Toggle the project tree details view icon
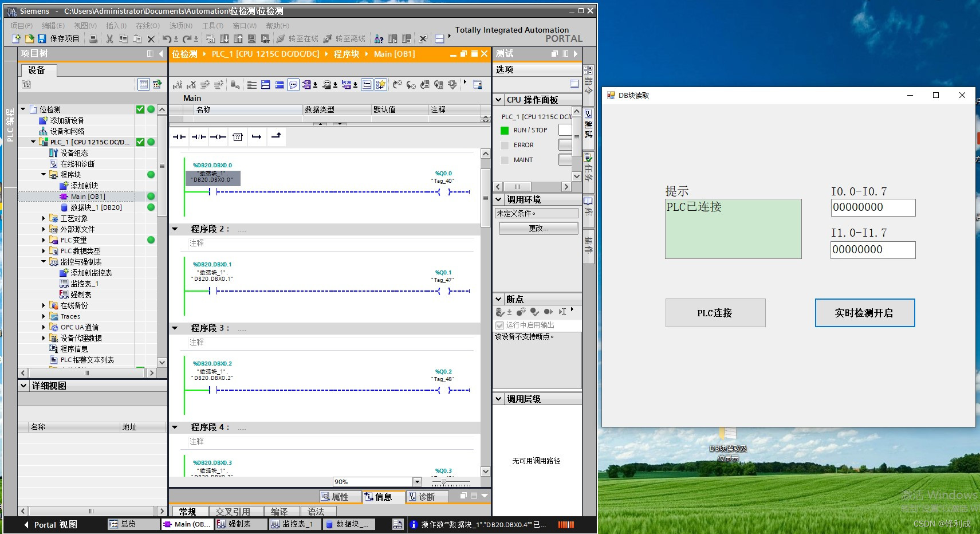The width and height of the screenshot is (980, 534). pyautogui.click(x=144, y=84)
